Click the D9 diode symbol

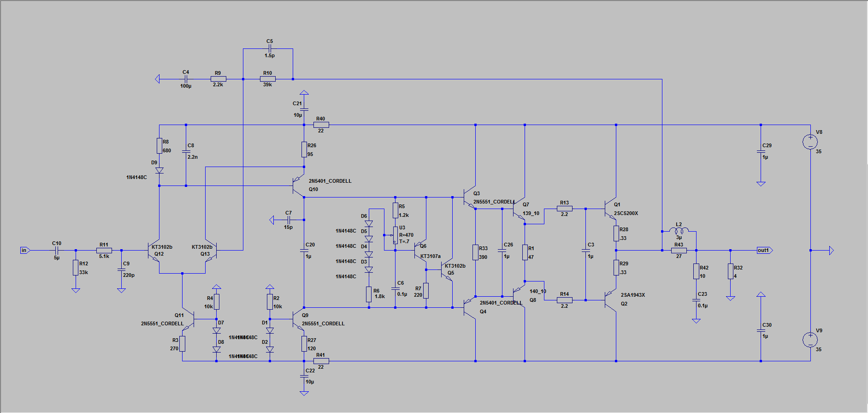(x=159, y=170)
